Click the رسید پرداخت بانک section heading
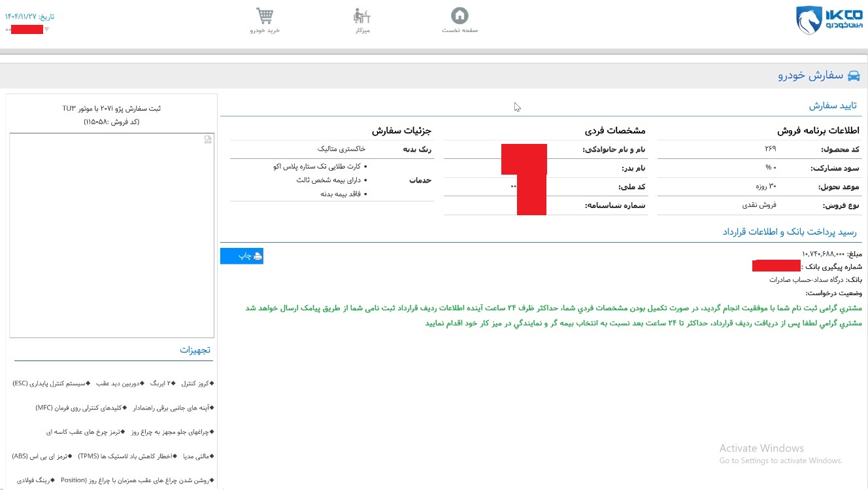Image resolution: width=868 pixels, height=490 pixels. (x=789, y=232)
